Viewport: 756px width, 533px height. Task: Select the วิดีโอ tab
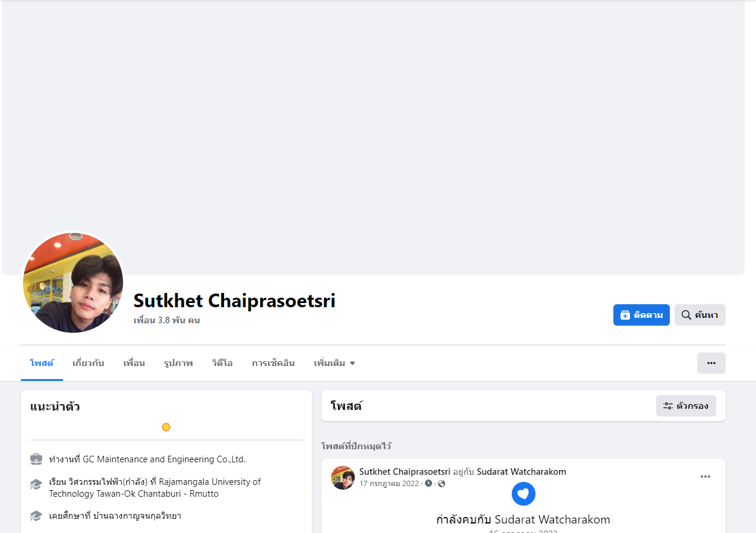click(222, 363)
